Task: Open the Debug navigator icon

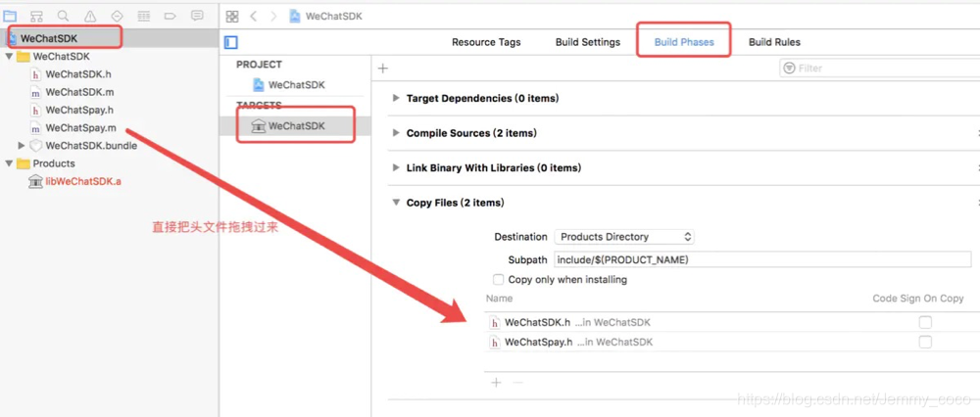Action: coord(144,16)
